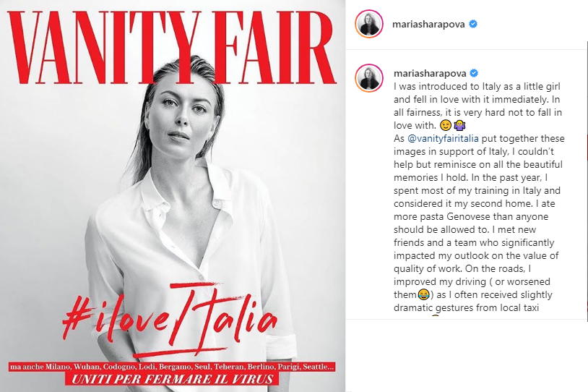The height and width of the screenshot is (392, 588).
Task: Click the verified badge in the post header
Action: (473, 24)
